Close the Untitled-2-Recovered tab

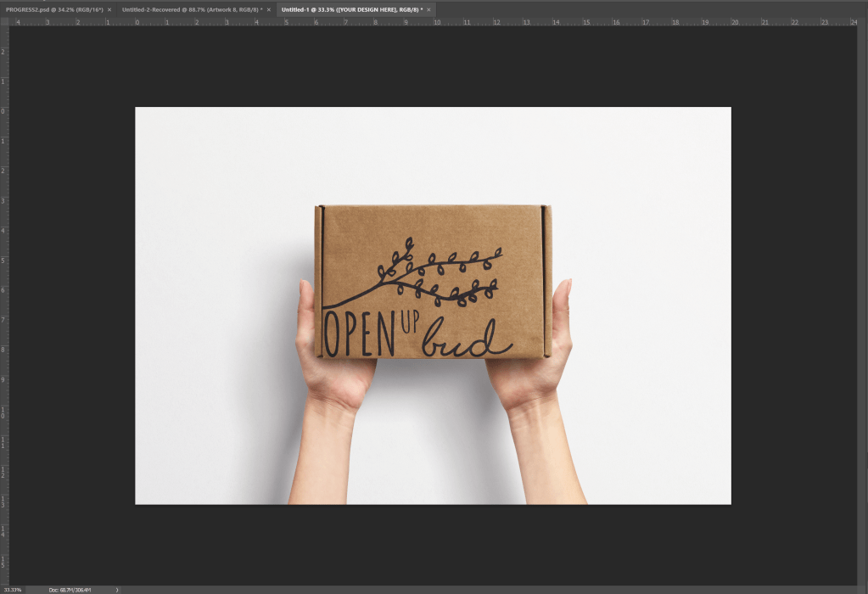[x=270, y=9]
